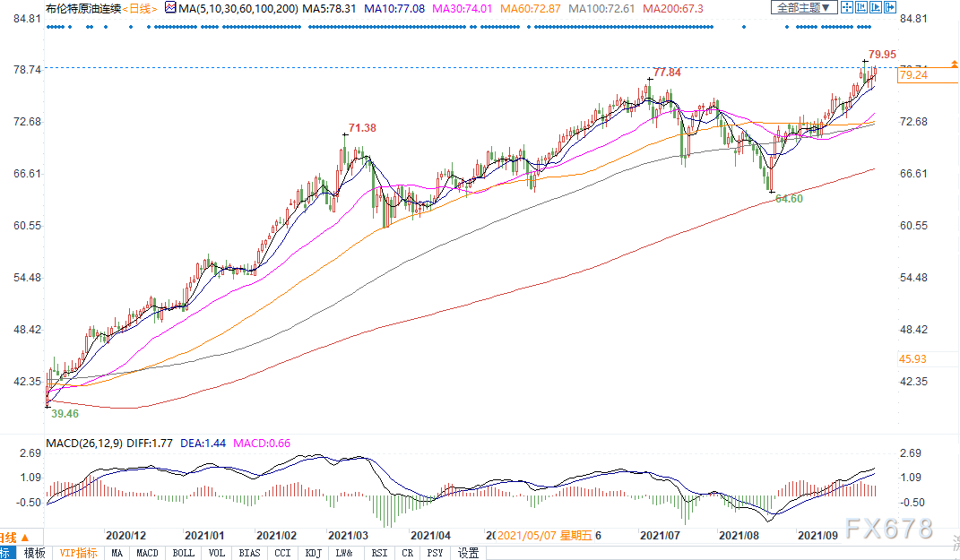Click the MACD(26,12,9) indicator title

(x=85, y=444)
